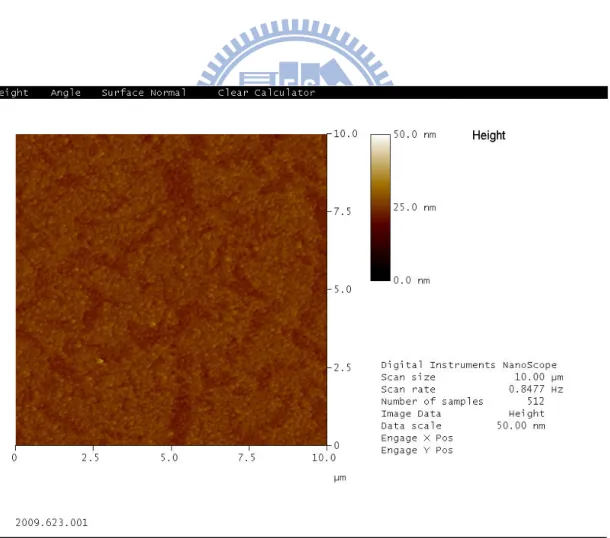Click the height color scale bar
The height and width of the screenshot is (538, 610).
tap(380, 207)
